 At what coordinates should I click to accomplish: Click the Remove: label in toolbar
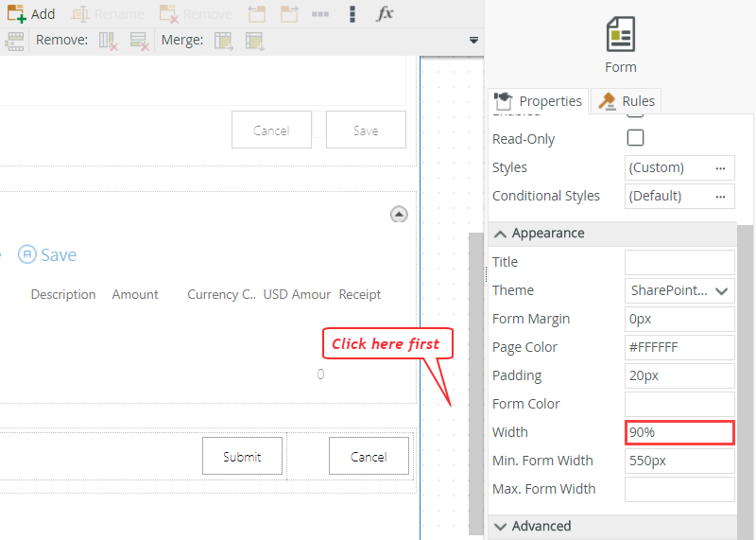coord(61,40)
